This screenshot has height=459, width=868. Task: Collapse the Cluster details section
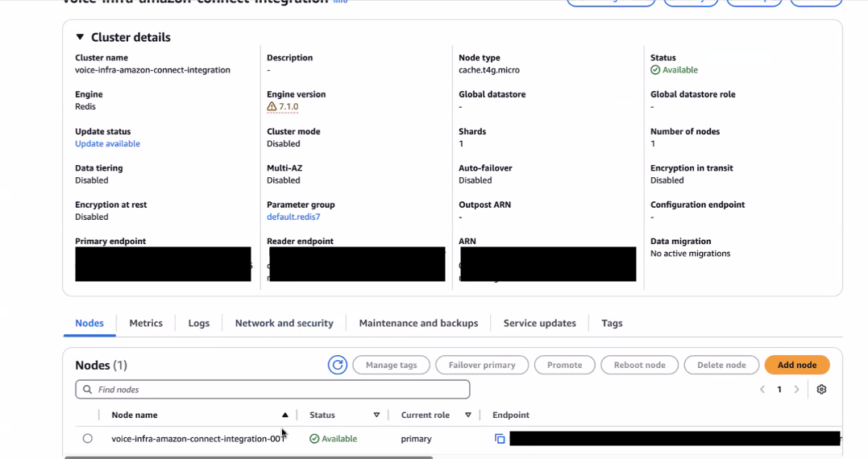tap(80, 37)
